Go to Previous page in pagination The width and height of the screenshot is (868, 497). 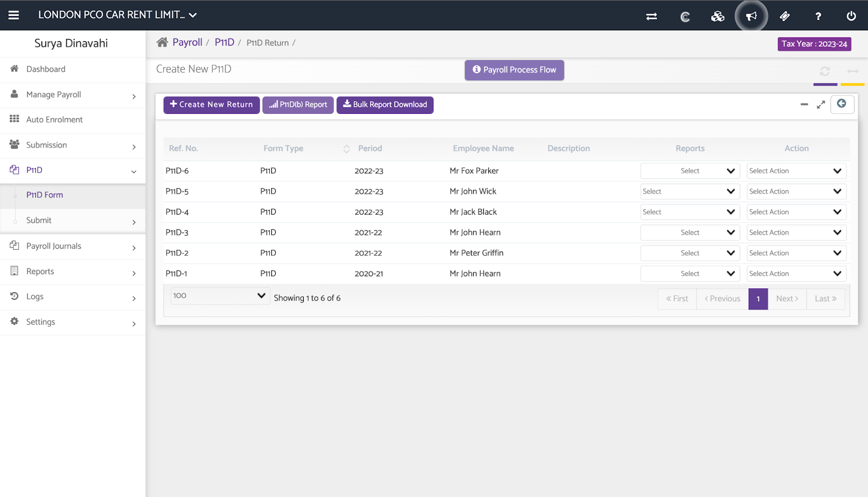pos(723,299)
